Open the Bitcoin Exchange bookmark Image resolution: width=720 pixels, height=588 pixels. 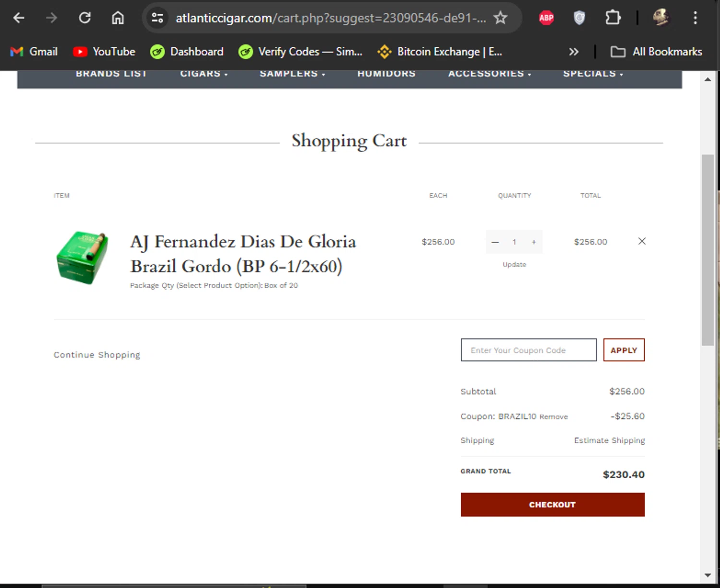click(440, 51)
